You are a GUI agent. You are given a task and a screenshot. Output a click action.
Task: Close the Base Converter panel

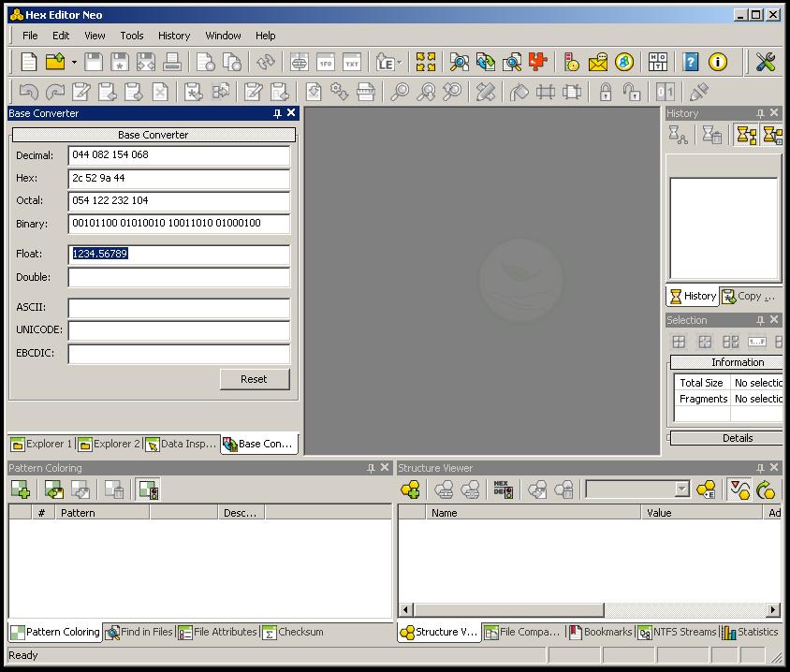click(291, 113)
